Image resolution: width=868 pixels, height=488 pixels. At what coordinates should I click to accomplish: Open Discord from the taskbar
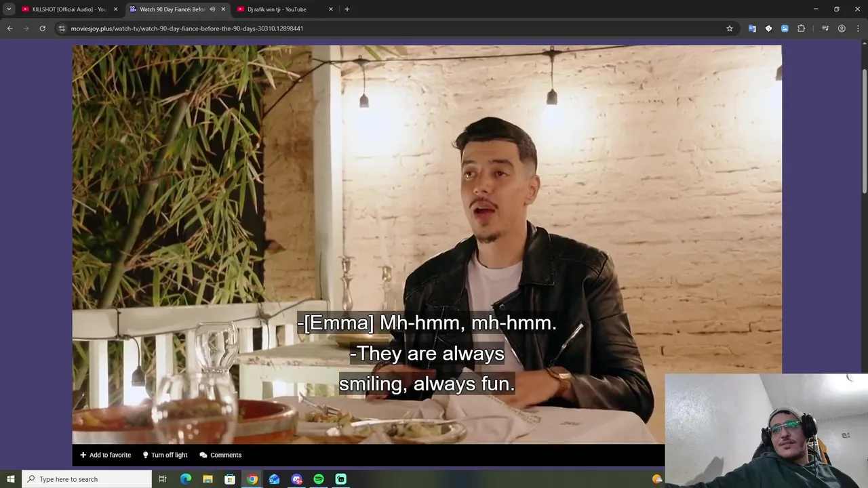pyautogui.click(x=296, y=479)
